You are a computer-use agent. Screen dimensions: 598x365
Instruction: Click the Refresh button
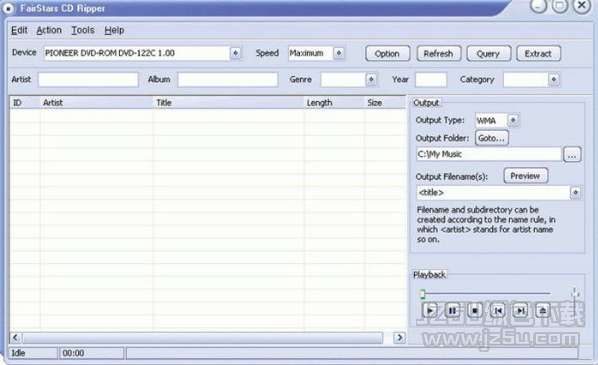pos(439,54)
